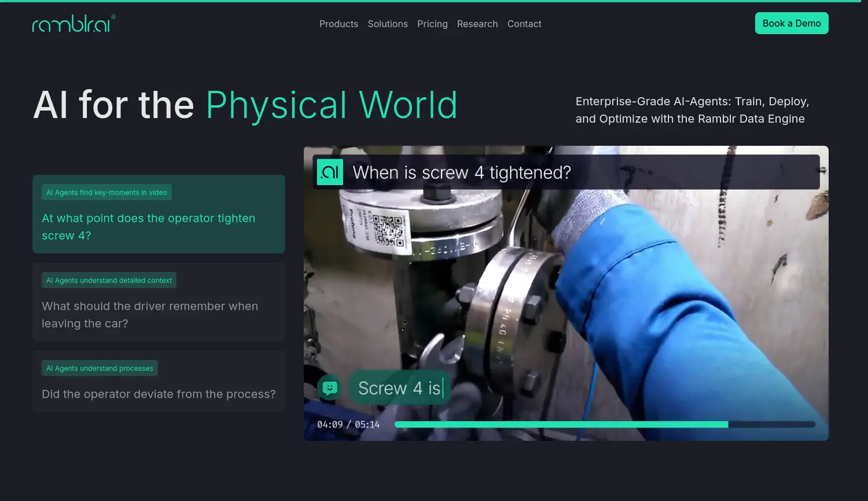Viewport: 868px width, 501px height.
Task: Go to the Pricing page
Action: click(432, 24)
